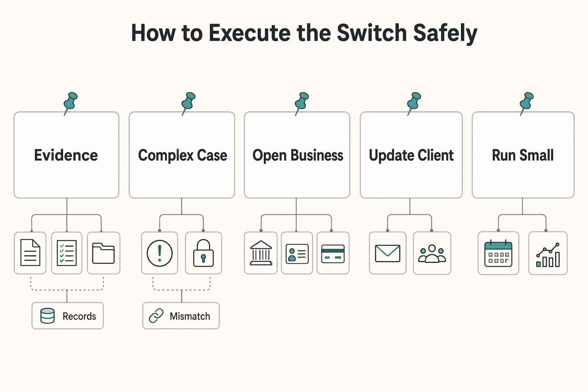Select the Open Business card
588x392 pixels.
click(x=297, y=155)
